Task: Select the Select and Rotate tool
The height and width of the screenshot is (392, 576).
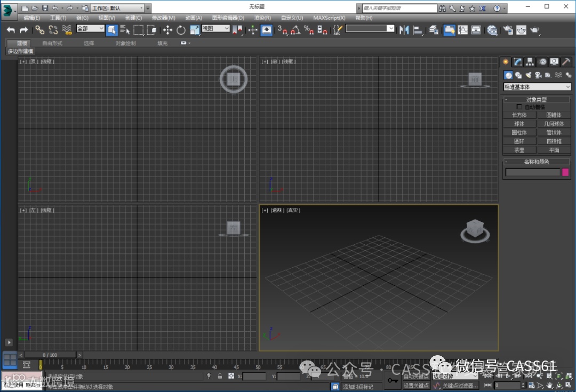Action: [181, 30]
